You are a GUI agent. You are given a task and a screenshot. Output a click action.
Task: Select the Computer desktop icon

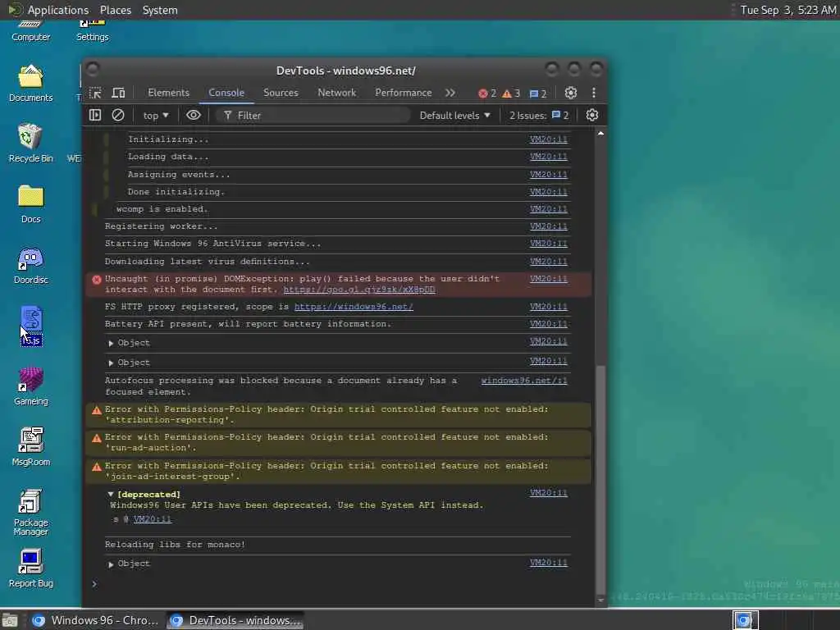point(30,32)
